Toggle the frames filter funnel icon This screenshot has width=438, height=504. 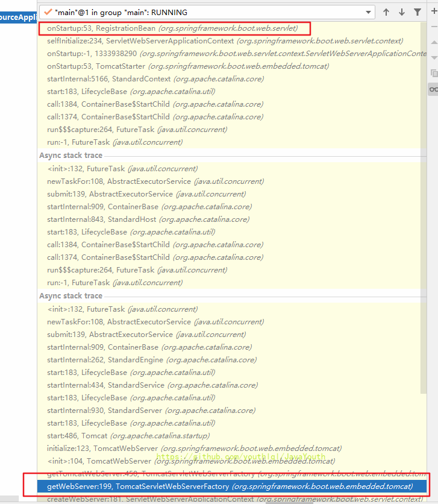tap(418, 12)
